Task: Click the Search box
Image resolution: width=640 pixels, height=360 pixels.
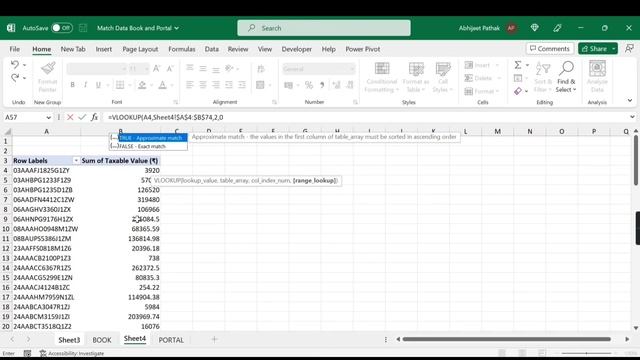Action: [324, 28]
